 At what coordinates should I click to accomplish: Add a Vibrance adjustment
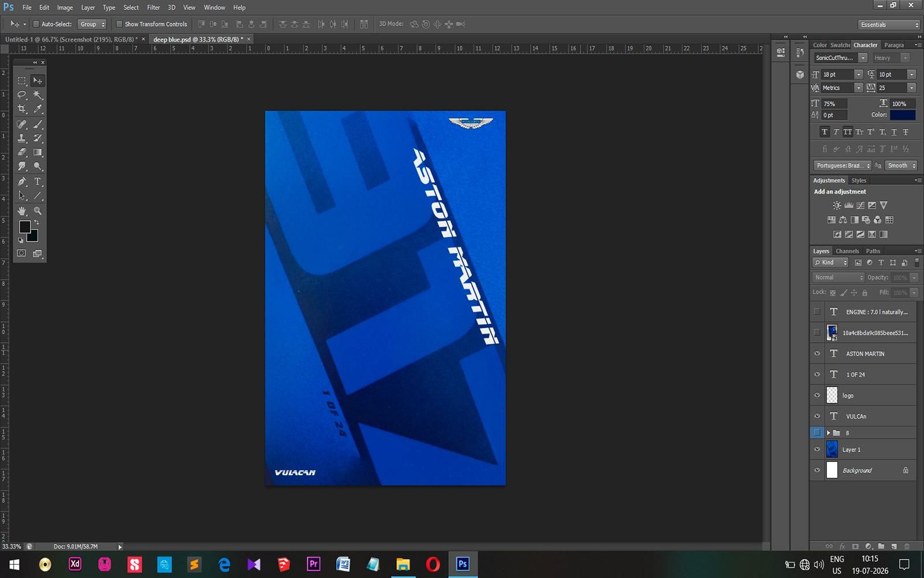pyautogui.click(x=884, y=205)
